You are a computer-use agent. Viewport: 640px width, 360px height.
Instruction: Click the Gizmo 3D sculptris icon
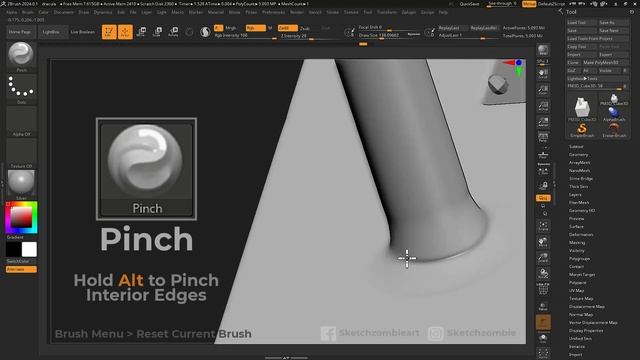[x=205, y=32]
